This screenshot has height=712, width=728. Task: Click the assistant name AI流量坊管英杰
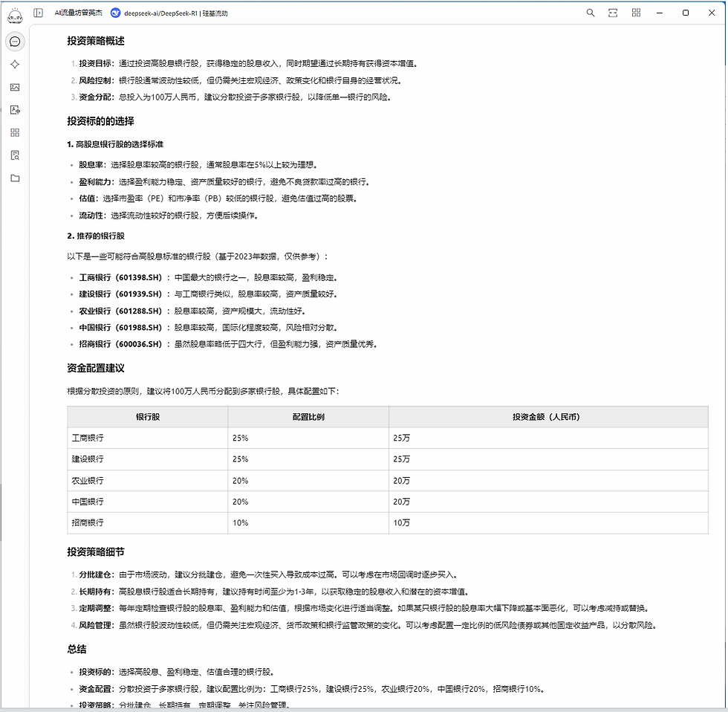(79, 13)
